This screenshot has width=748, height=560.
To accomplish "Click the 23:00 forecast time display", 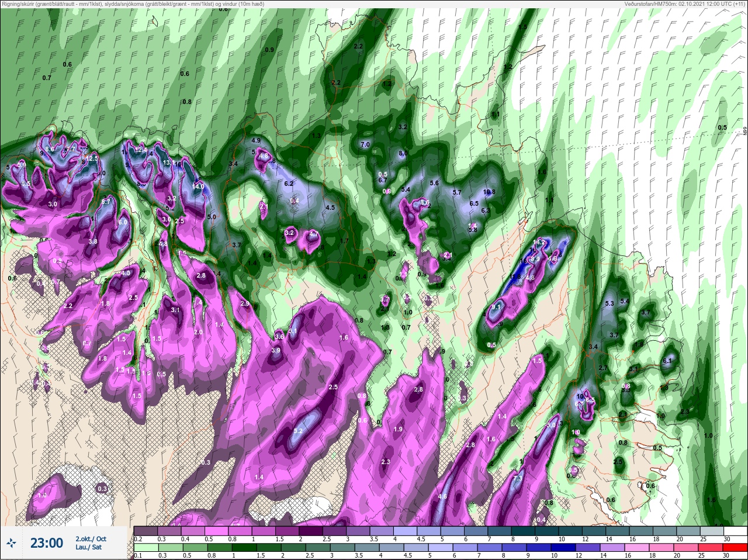I will tap(47, 543).
